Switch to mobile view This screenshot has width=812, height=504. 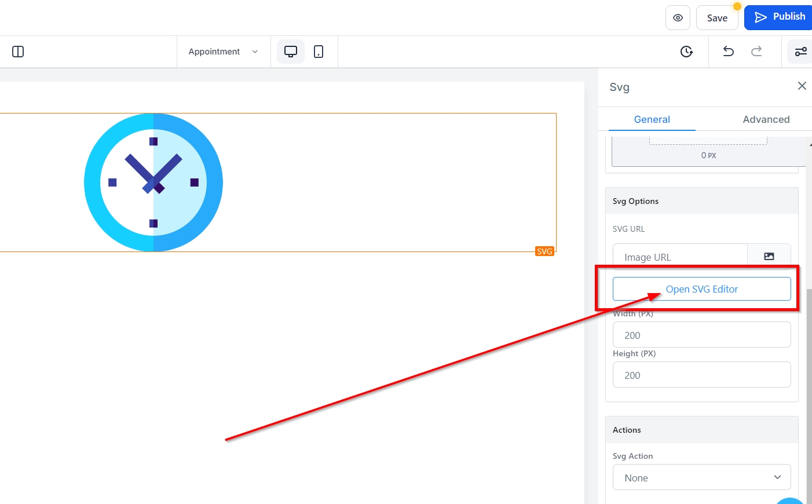[x=319, y=52]
